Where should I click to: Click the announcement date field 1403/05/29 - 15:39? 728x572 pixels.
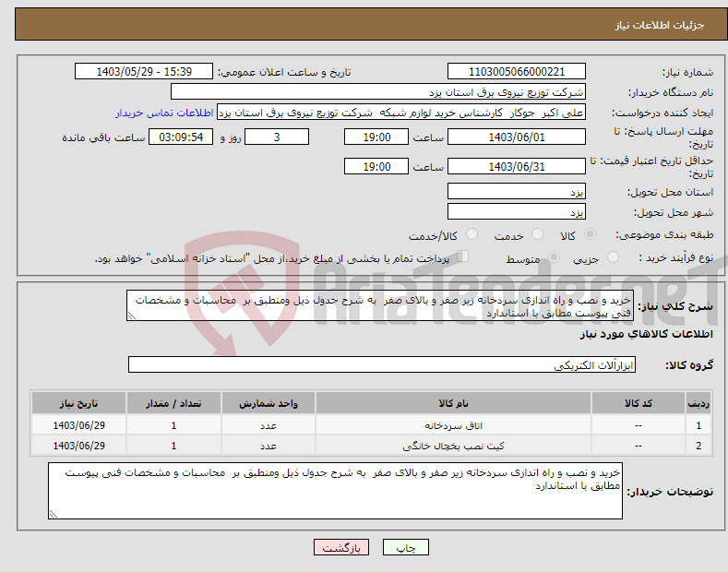[144, 72]
